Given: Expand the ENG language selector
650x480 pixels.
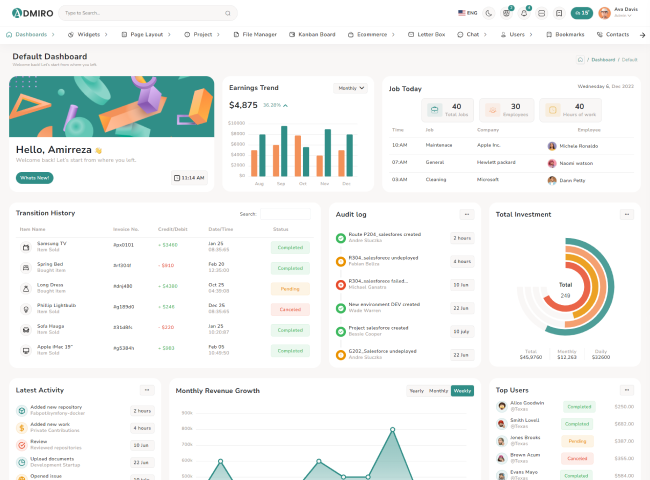Looking at the screenshot, I should pyautogui.click(x=467, y=13).
